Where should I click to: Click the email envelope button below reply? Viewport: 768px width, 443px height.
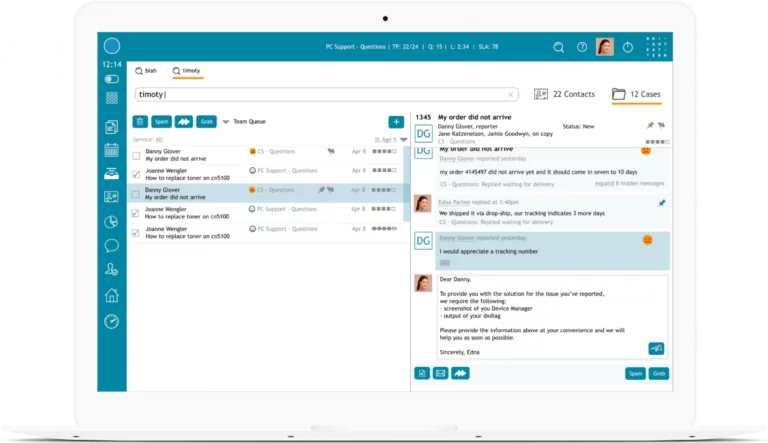[440, 373]
